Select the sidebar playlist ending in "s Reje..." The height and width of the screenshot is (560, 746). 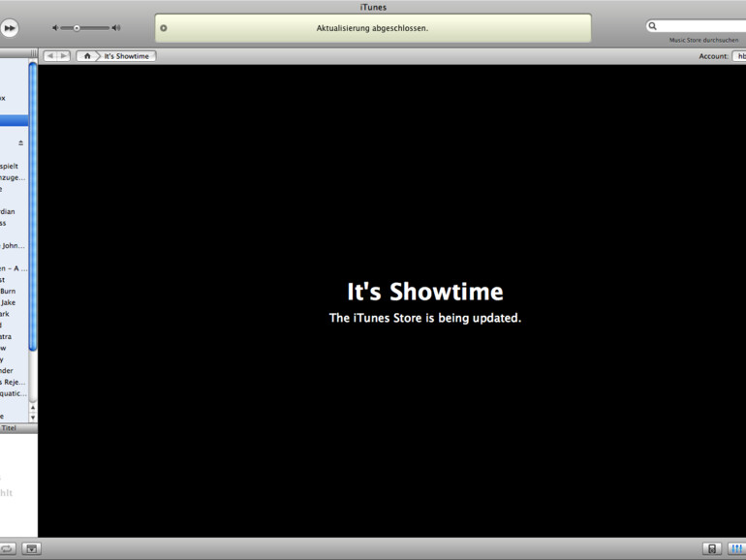tap(13, 382)
